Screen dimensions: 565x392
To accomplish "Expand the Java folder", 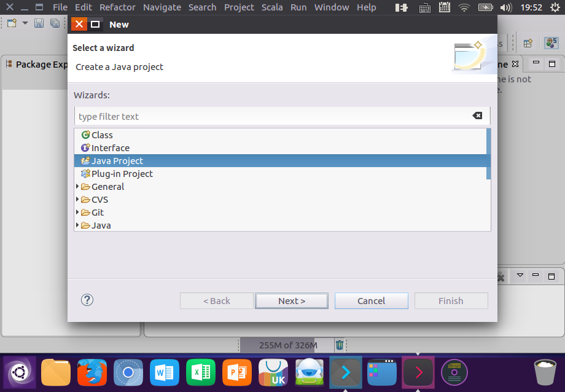I will pos(77,225).
